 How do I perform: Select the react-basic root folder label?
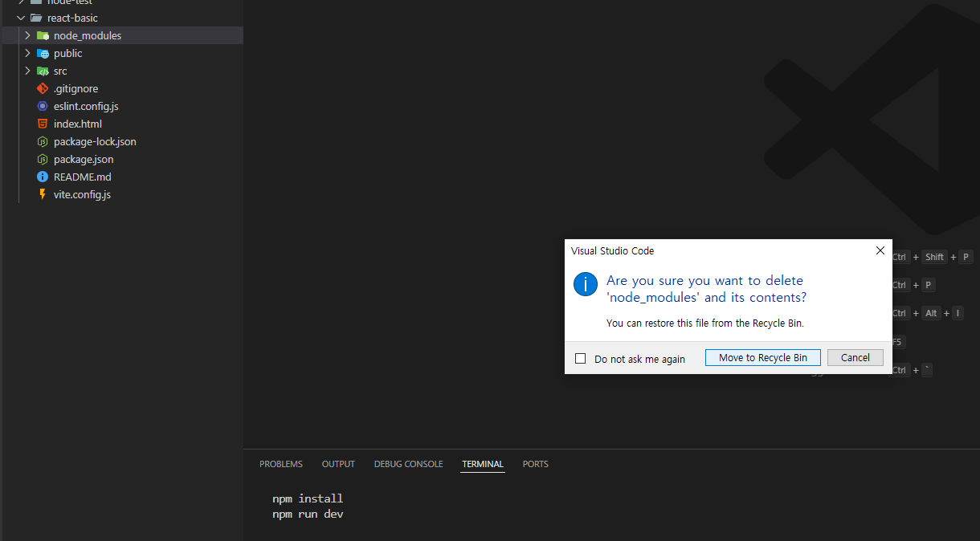pos(72,18)
